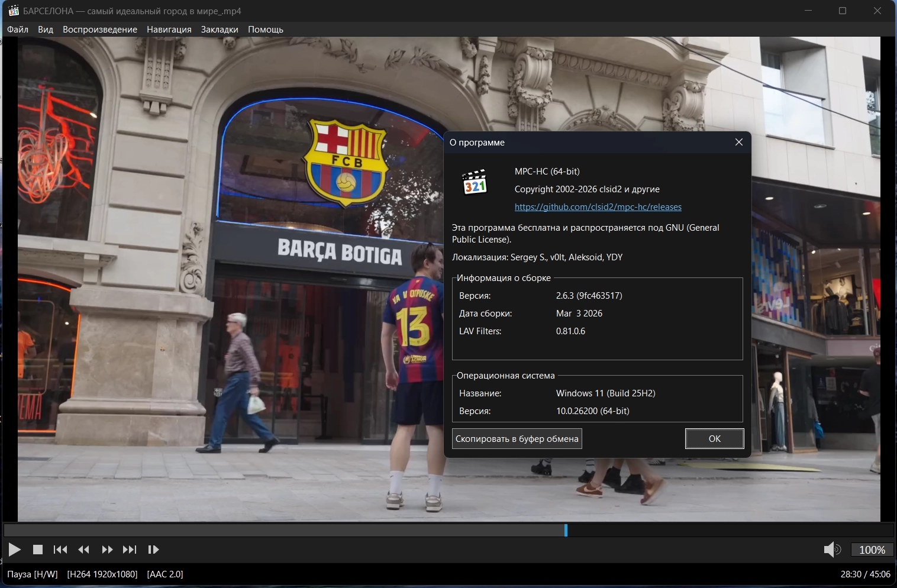Stop playback with the Stop button
This screenshot has height=588, width=897.
(38, 550)
